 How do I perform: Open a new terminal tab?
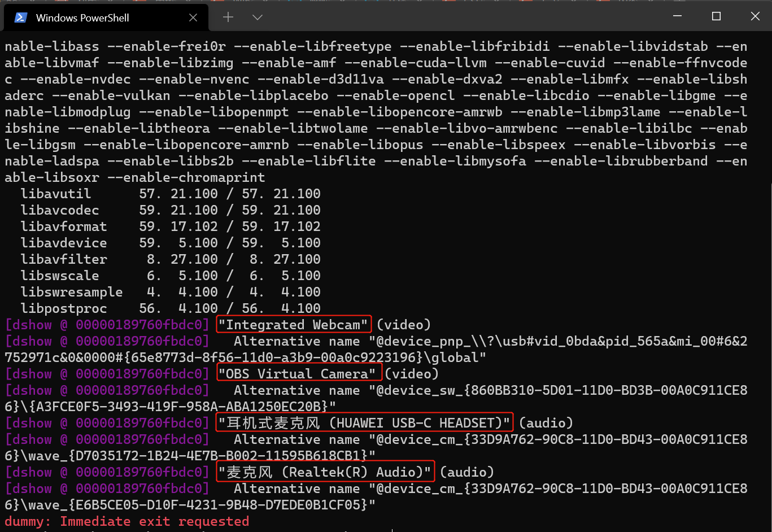(x=228, y=18)
